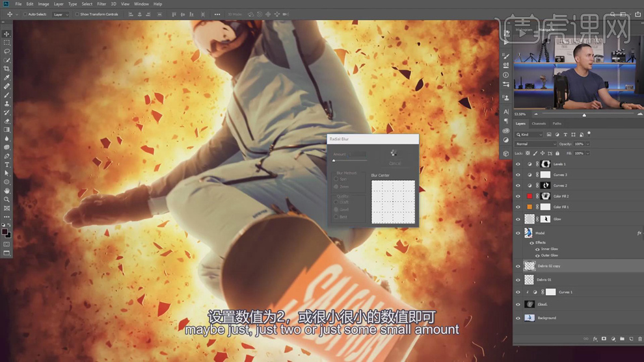Select Best quality radio button
This screenshot has height=362, width=644.
click(336, 216)
